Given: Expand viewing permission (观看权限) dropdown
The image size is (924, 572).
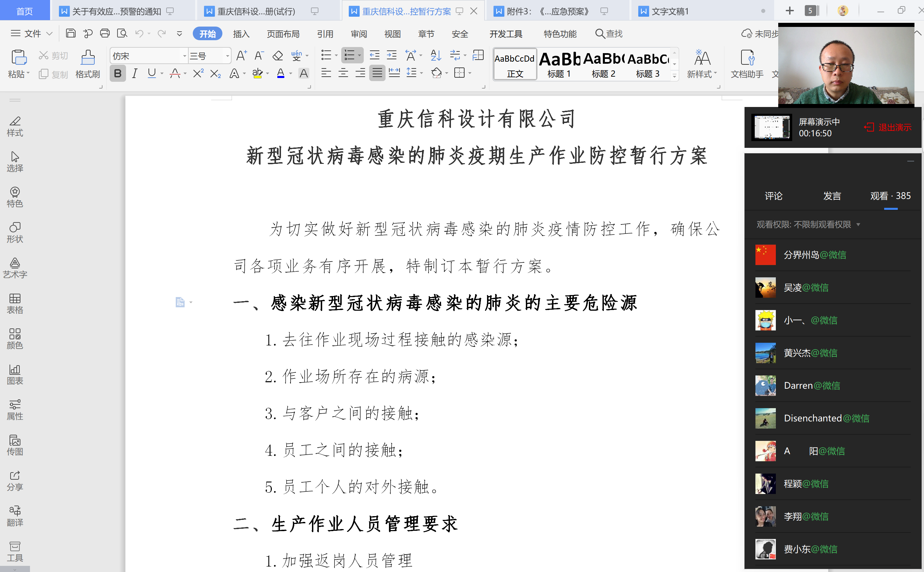Looking at the screenshot, I should coord(858,225).
